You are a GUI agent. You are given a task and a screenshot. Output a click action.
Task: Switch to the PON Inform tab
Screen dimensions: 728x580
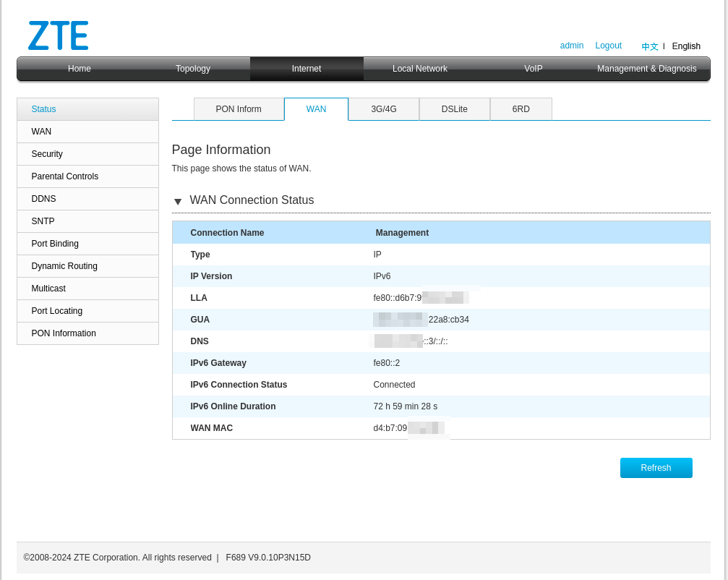click(239, 109)
